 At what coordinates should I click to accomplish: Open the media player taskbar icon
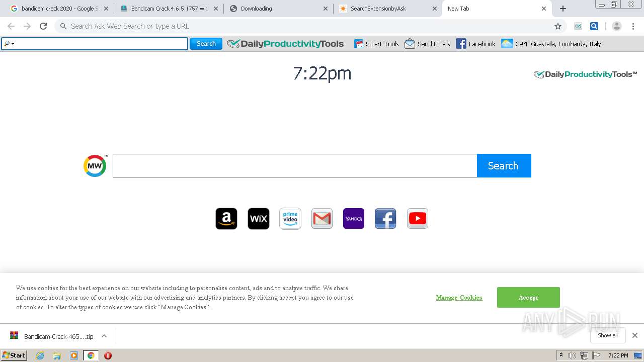click(x=74, y=355)
